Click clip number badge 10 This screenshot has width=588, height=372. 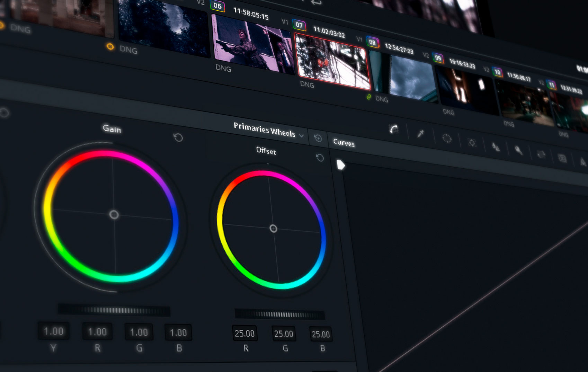[497, 72]
